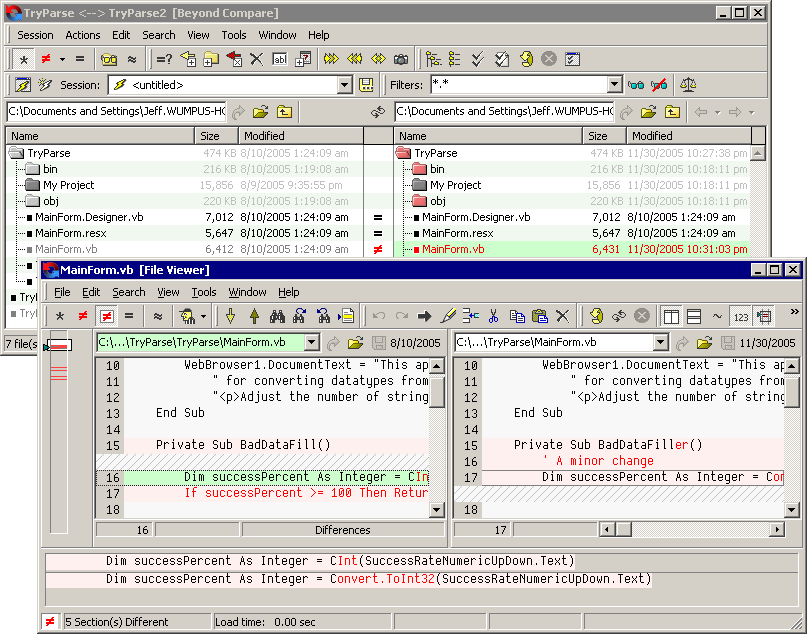The image size is (807, 634).
Task: Toggle the 123 line numbers button
Action: [741, 317]
